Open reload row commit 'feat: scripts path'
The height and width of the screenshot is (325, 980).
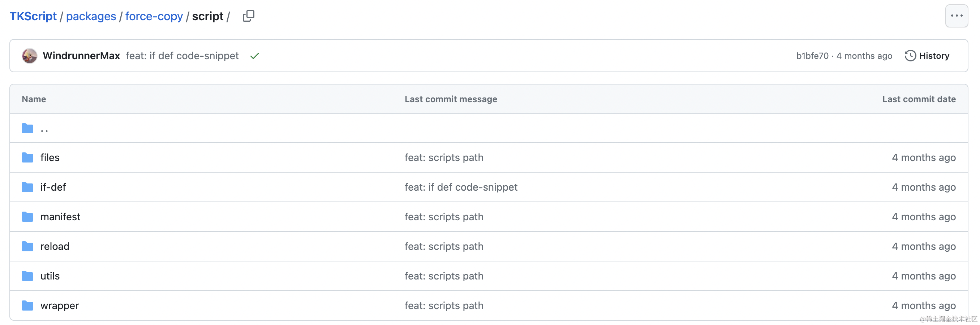click(x=444, y=246)
